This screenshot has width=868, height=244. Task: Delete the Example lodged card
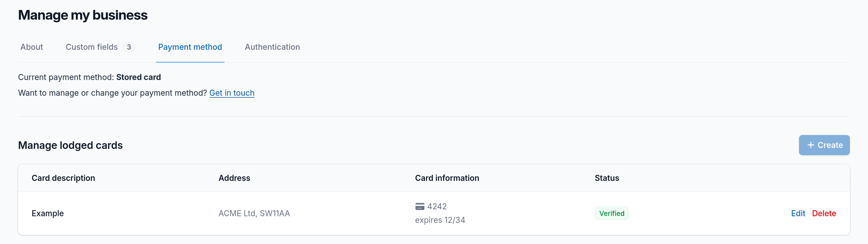[x=823, y=213]
